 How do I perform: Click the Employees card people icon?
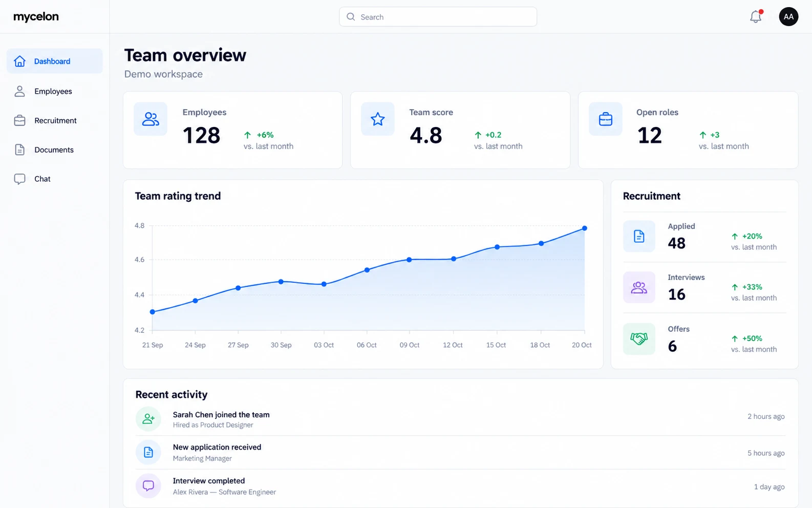[x=151, y=119]
